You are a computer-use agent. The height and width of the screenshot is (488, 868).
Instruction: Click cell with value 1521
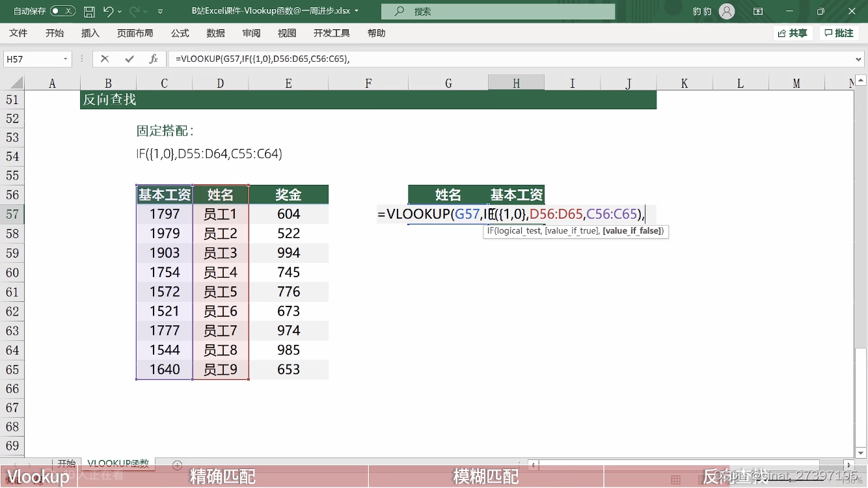[165, 311]
